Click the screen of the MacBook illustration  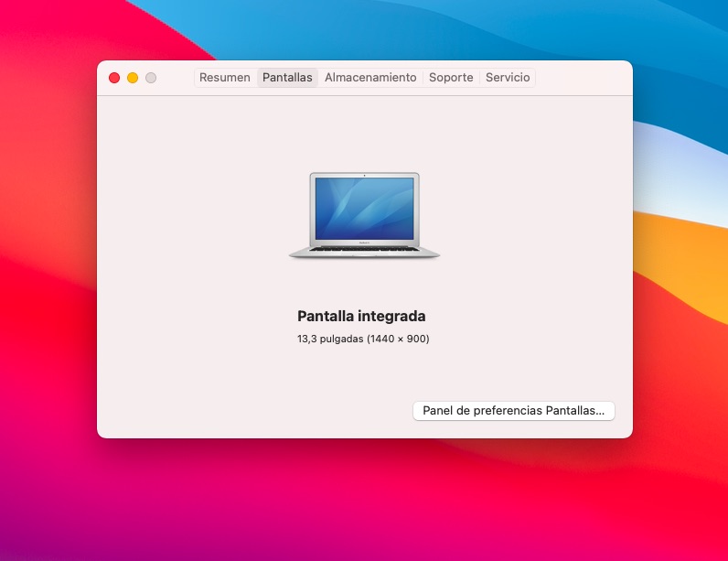coord(364,208)
